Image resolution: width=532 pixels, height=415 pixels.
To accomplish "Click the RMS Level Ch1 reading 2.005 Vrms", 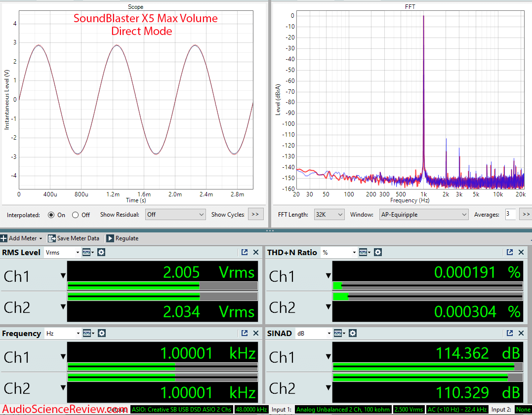I will click(208, 272).
